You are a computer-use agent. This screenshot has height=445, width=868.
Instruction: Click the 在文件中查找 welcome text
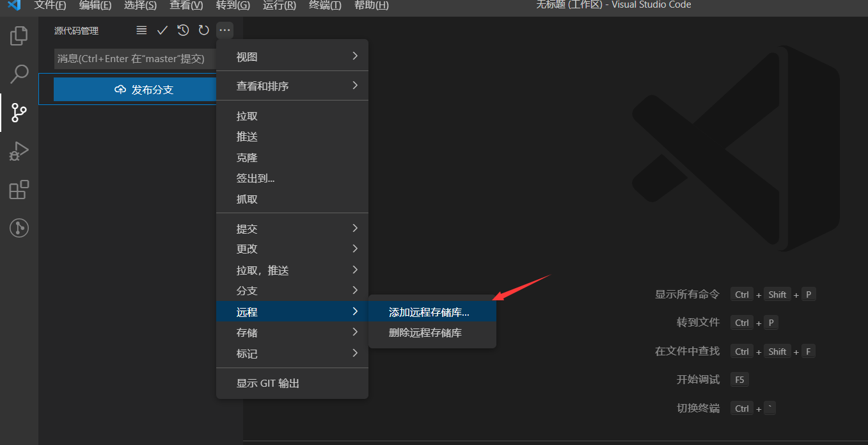pos(687,352)
